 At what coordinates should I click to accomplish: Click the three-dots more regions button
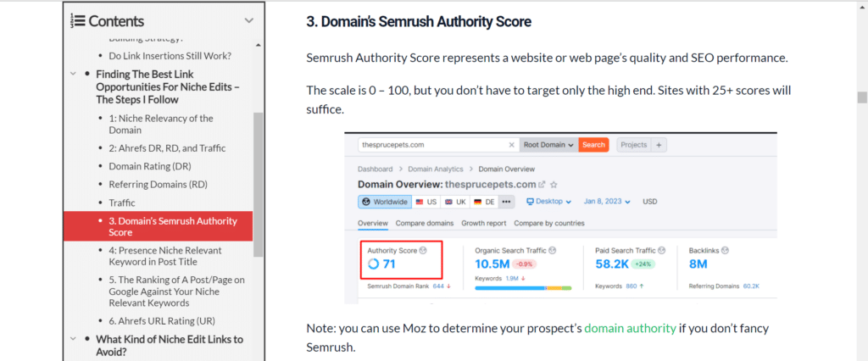tap(506, 202)
